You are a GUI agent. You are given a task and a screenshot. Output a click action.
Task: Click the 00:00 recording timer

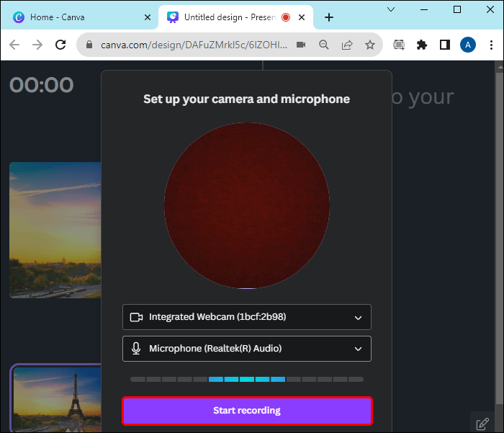(42, 85)
